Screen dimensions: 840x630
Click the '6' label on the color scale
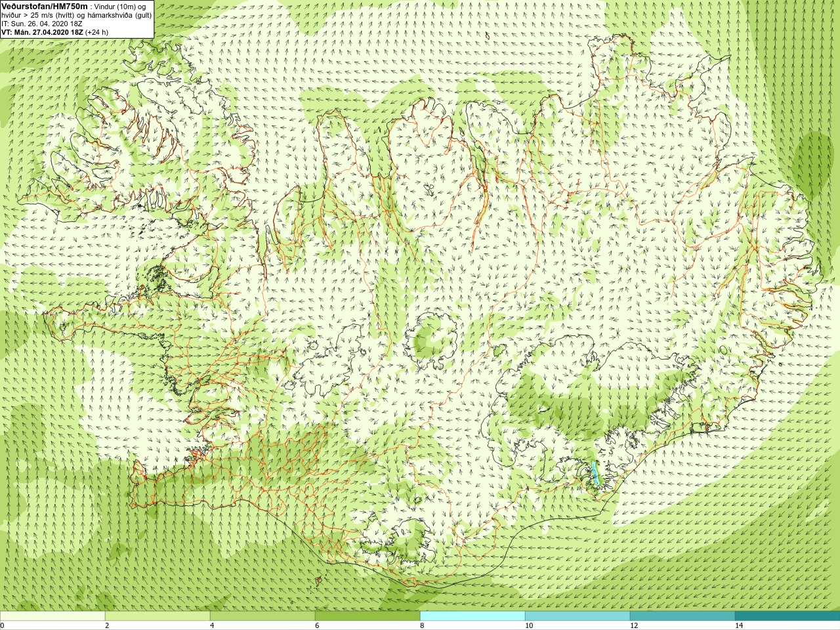(317, 625)
